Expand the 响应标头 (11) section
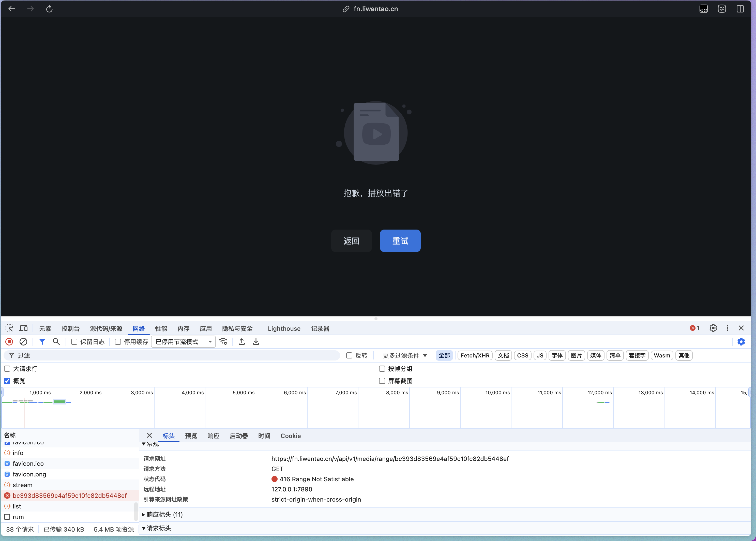The height and width of the screenshot is (541, 756). [x=164, y=514]
